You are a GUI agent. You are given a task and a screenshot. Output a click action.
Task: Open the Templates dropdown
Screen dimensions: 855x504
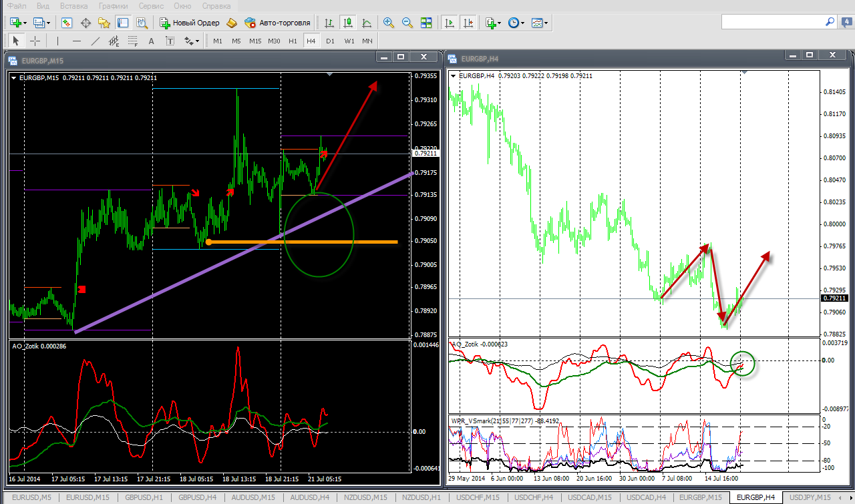(546, 23)
